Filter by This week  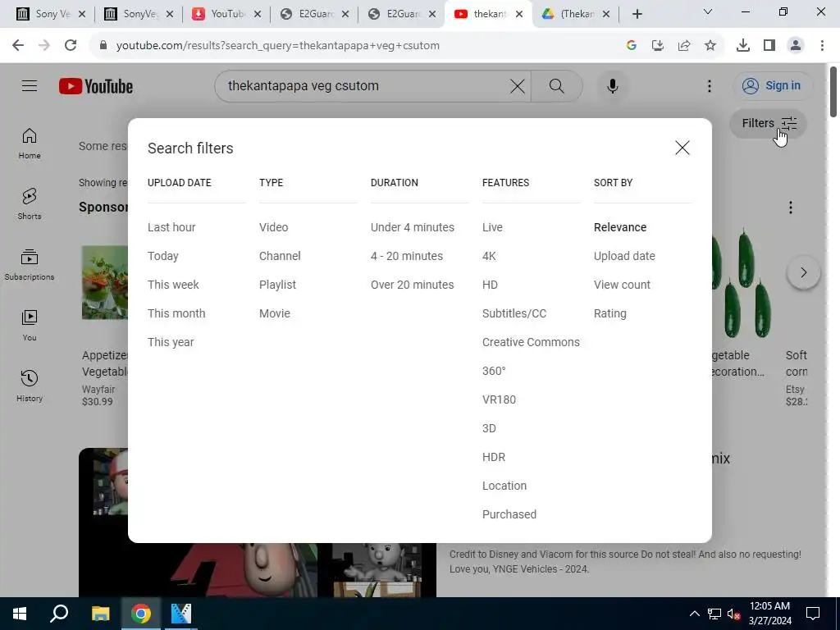point(173,285)
